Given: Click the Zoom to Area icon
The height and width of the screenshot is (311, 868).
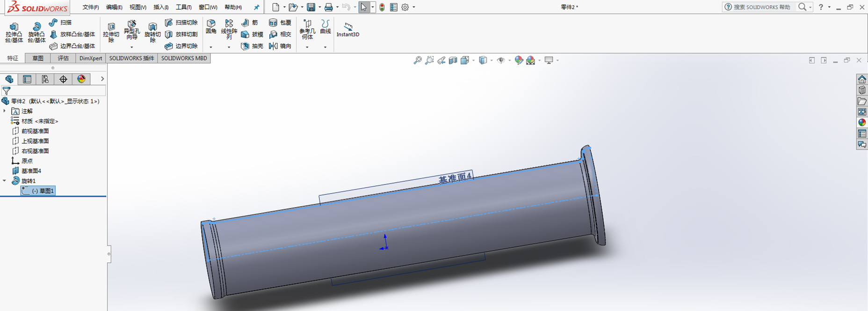Looking at the screenshot, I should (x=429, y=60).
